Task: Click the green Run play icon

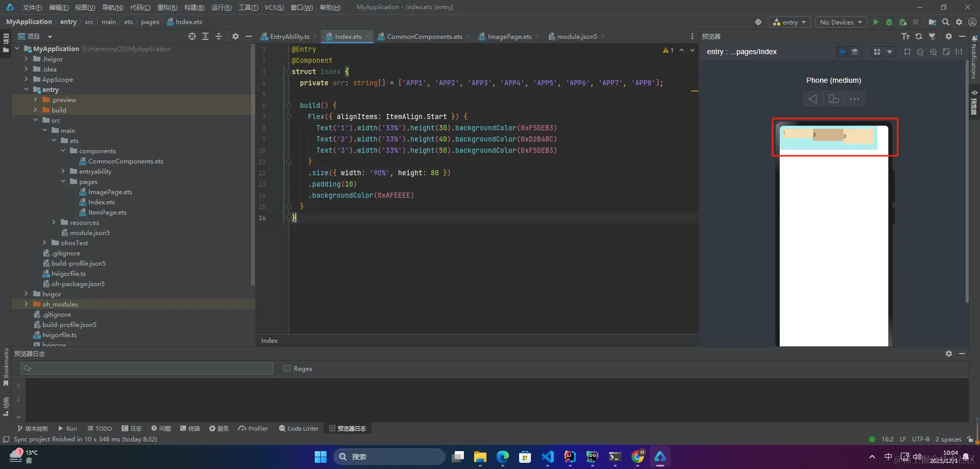Action: 876,22
